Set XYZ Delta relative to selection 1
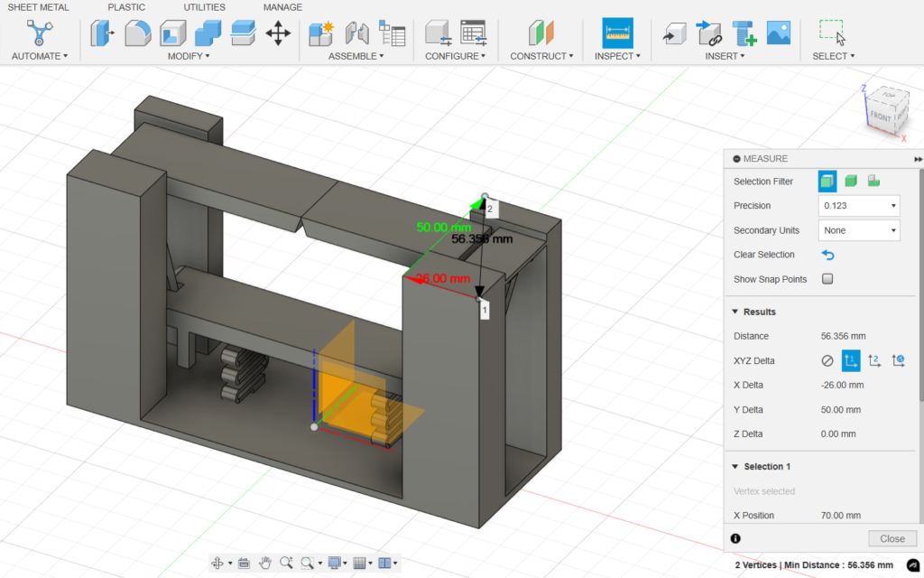Image resolution: width=924 pixels, height=578 pixels. click(850, 360)
